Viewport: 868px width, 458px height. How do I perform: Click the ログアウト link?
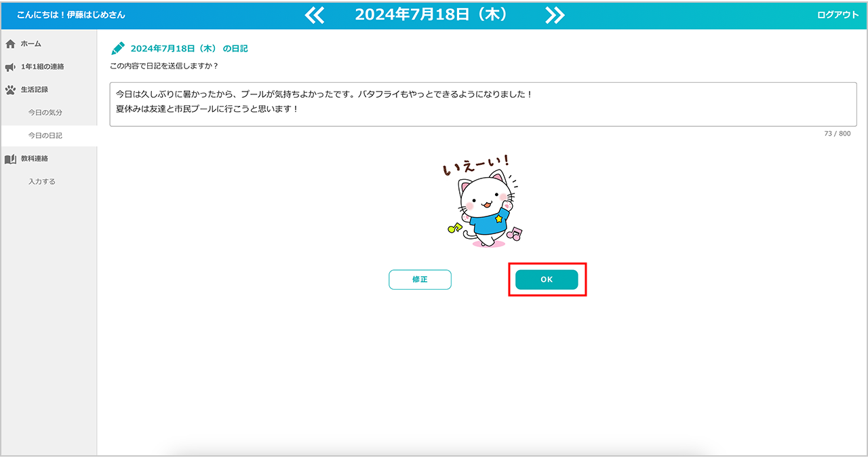(x=837, y=15)
